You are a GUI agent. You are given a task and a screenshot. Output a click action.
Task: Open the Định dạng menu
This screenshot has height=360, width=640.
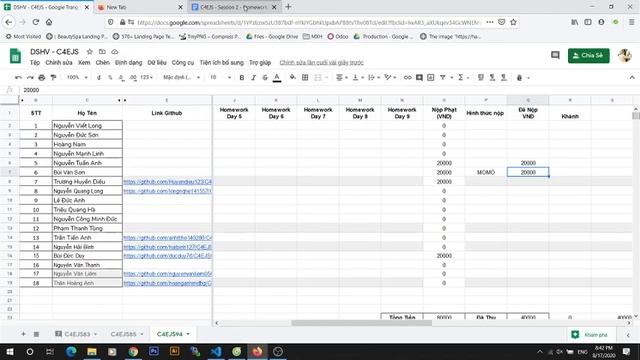click(129, 62)
